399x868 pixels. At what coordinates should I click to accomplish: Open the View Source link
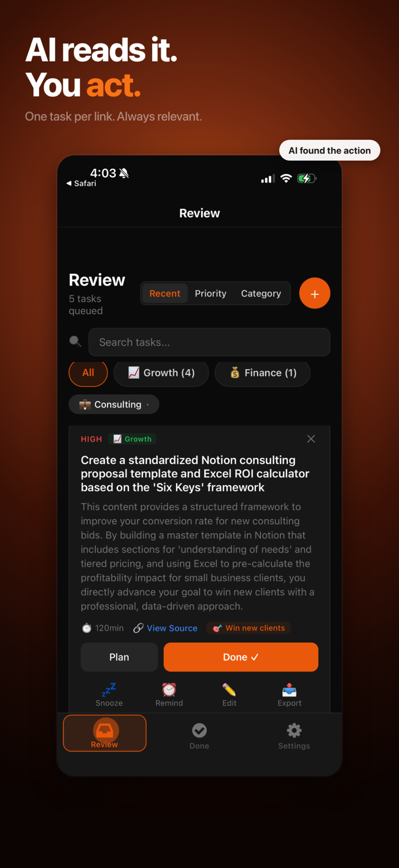[172, 628]
